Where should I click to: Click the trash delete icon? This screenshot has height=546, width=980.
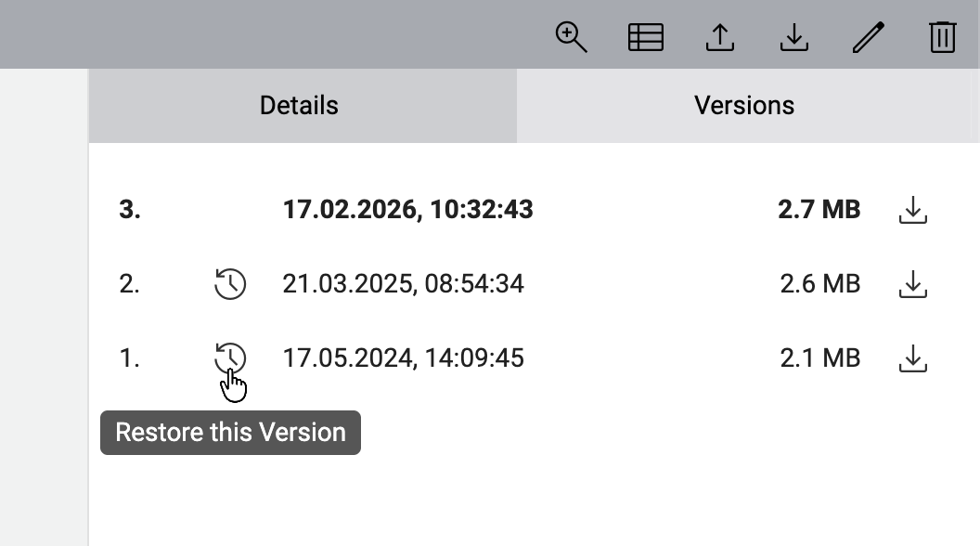tap(942, 37)
